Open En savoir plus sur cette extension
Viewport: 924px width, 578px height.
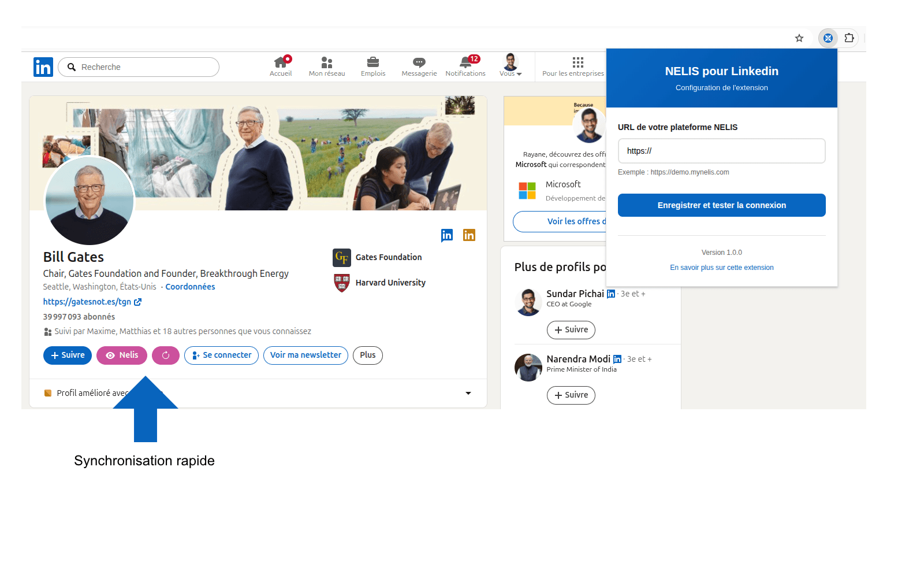[x=722, y=268]
